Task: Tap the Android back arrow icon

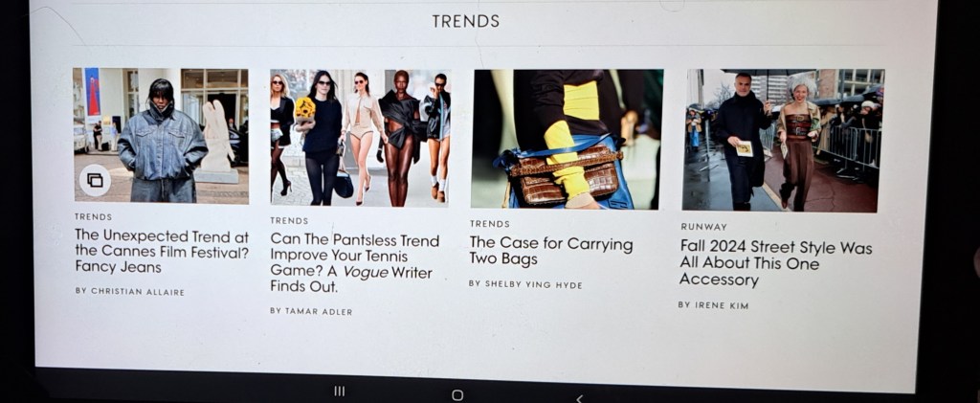Action: [x=579, y=398]
